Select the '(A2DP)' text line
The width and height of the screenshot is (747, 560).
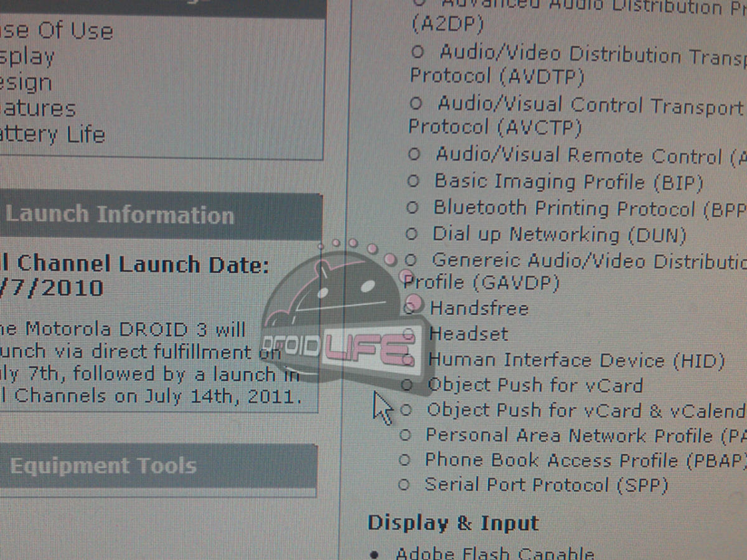pos(448,26)
